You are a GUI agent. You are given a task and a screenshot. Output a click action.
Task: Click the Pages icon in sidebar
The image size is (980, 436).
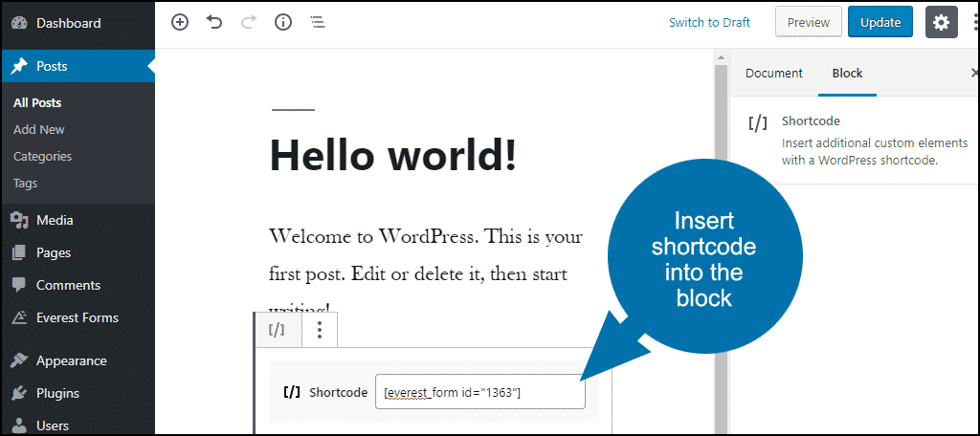point(19,252)
